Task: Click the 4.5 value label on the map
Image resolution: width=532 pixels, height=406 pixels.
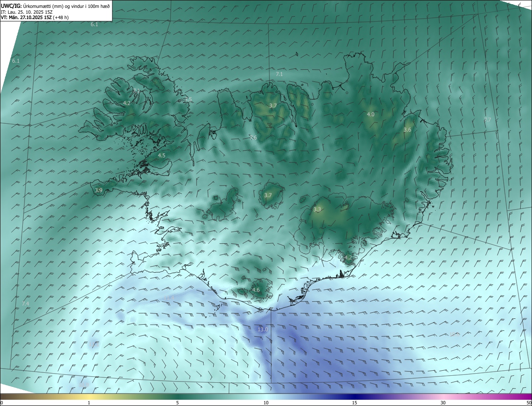Action: [x=162, y=155]
